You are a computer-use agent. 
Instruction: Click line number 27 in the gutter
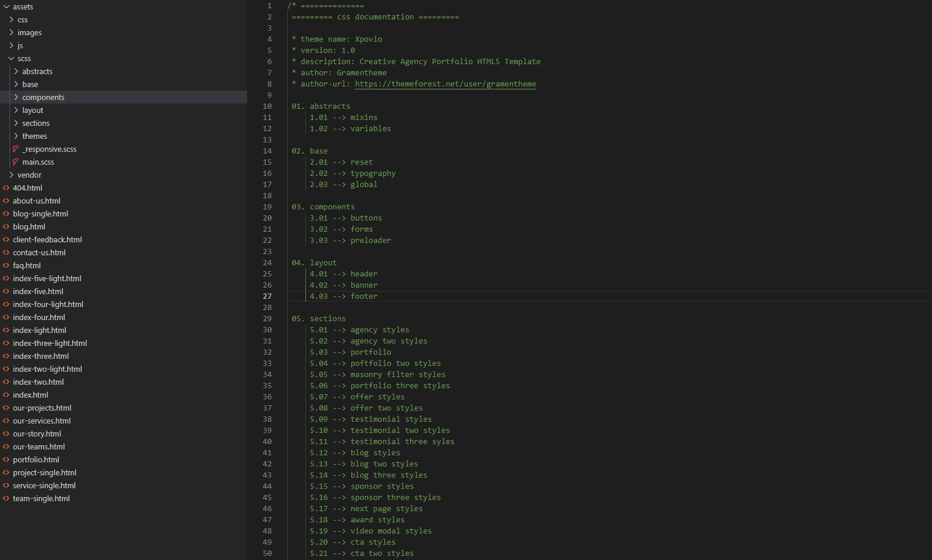click(x=267, y=296)
